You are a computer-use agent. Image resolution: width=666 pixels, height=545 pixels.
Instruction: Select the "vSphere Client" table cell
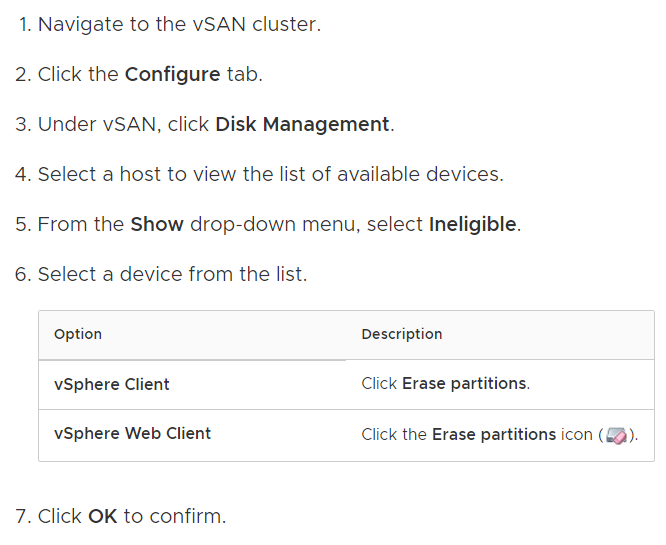coord(112,384)
